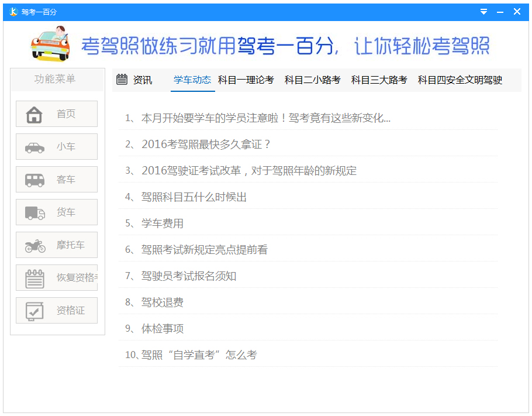View the 驾校退费 article
Viewport: 532px width, 416px height.
(163, 302)
